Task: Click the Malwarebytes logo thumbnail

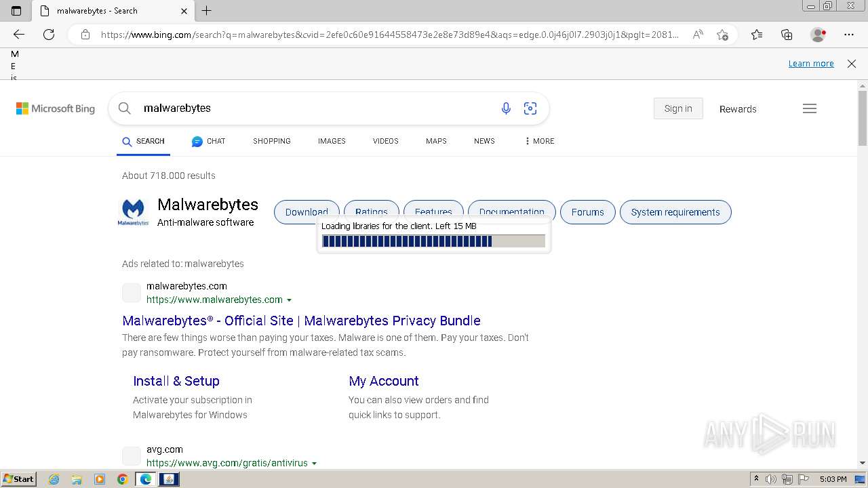Action: click(x=133, y=212)
